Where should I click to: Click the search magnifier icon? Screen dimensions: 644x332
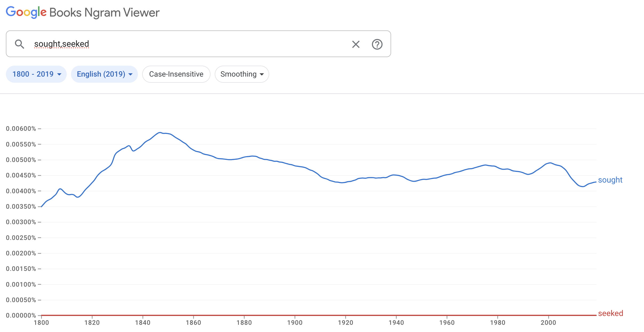[x=19, y=44]
